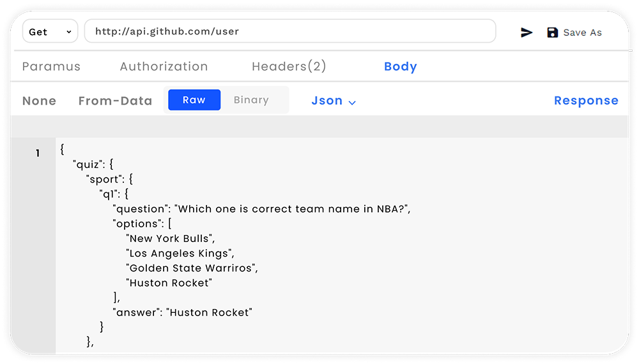Enable the Raw body mode
The width and height of the screenshot is (639, 364).
pyautogui.click(x=194, y=100)
